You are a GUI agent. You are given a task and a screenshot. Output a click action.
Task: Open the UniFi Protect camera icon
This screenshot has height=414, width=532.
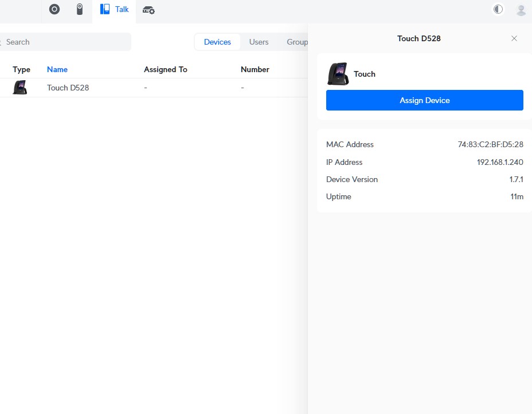[x=80, y=9]
